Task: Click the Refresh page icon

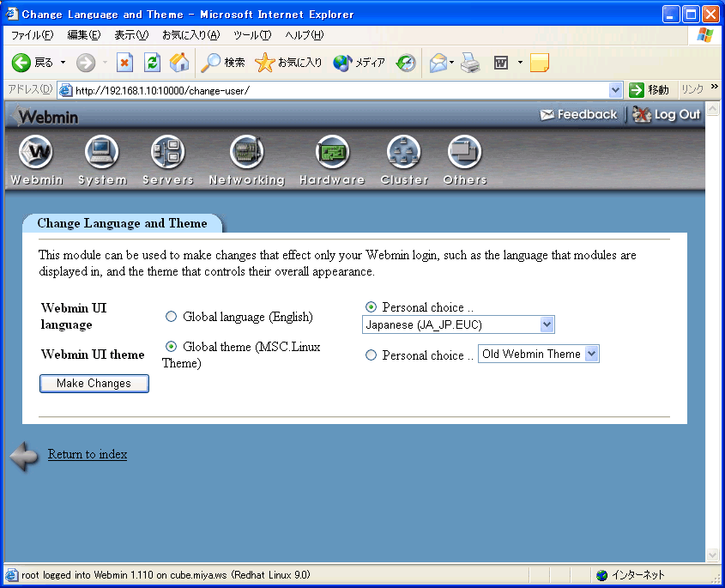Action: coord(152,63)
